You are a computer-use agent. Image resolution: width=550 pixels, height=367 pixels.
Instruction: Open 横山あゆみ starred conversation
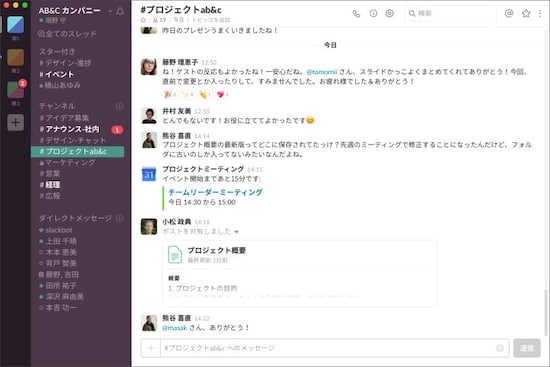pos(60,85)
